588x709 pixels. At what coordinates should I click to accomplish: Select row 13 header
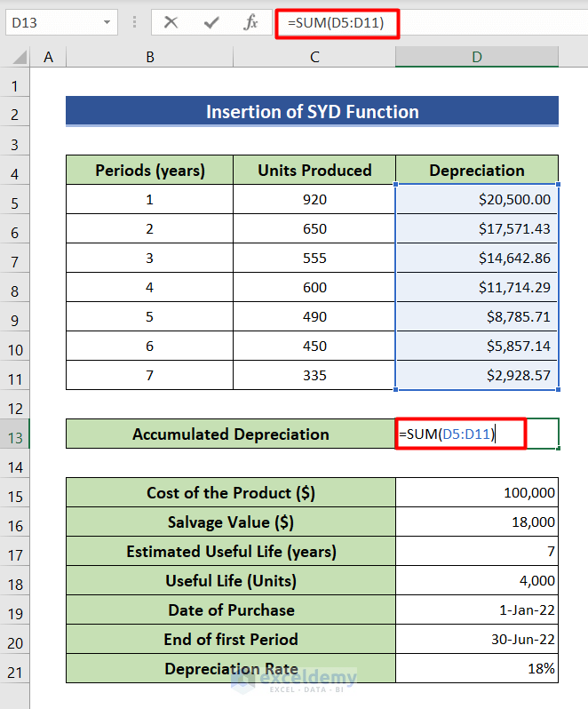(x=15, y=435)
